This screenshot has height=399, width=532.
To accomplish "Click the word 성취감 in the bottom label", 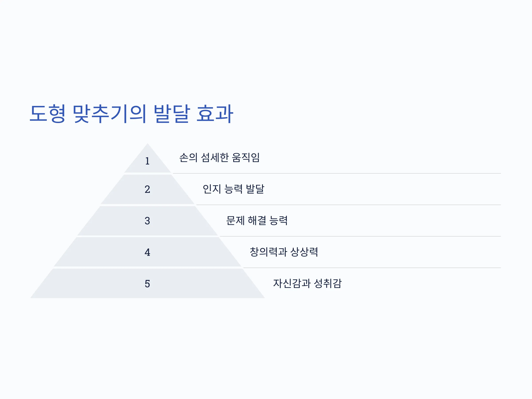I will [328, 284].
